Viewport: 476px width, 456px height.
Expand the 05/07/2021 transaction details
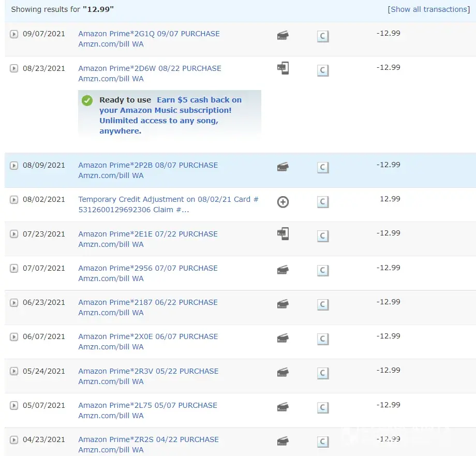pos(14,406)
